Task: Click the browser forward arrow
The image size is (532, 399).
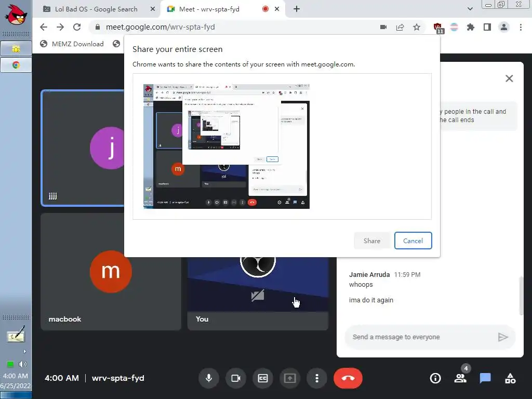Action: point(60,27)
